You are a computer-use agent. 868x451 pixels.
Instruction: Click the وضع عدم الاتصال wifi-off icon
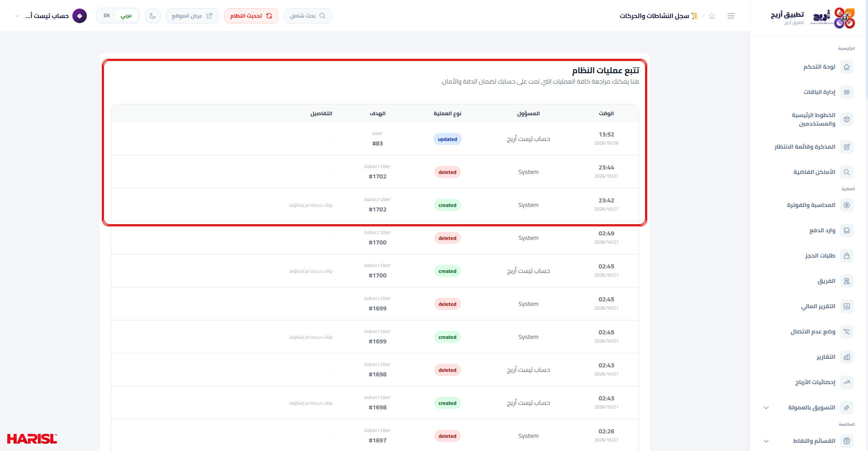[x=846, y=332]
